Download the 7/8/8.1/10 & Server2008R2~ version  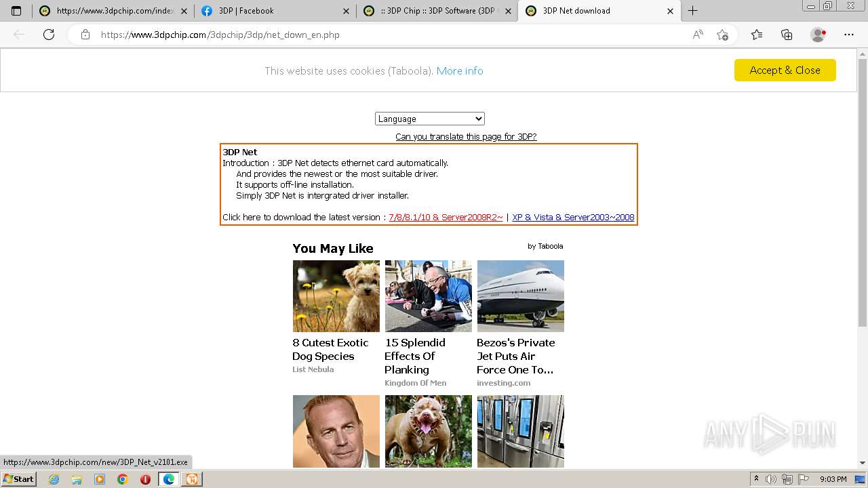tap(446, 218)
